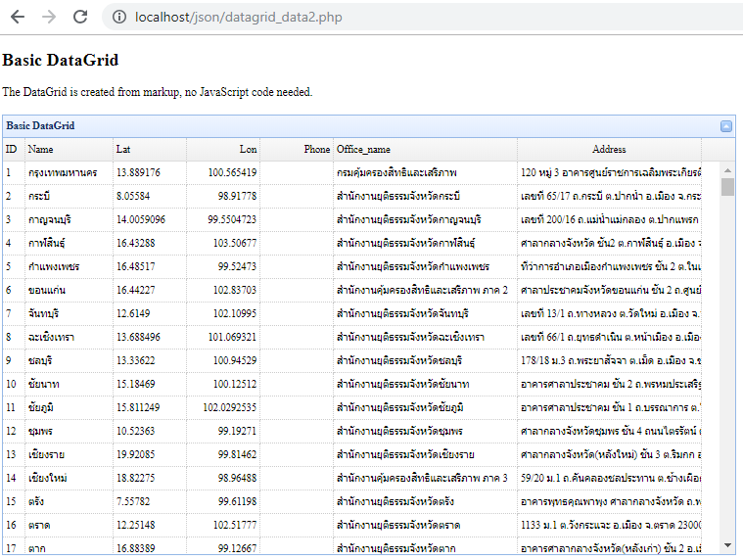
Task: Click the site info icon in address bar
Action: (x=119, y=17)
